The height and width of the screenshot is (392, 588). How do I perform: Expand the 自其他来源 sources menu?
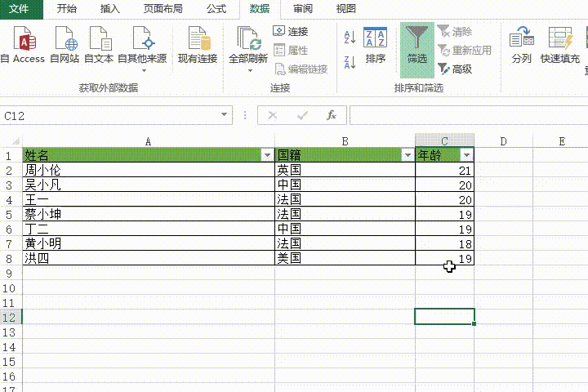(142, 47)
